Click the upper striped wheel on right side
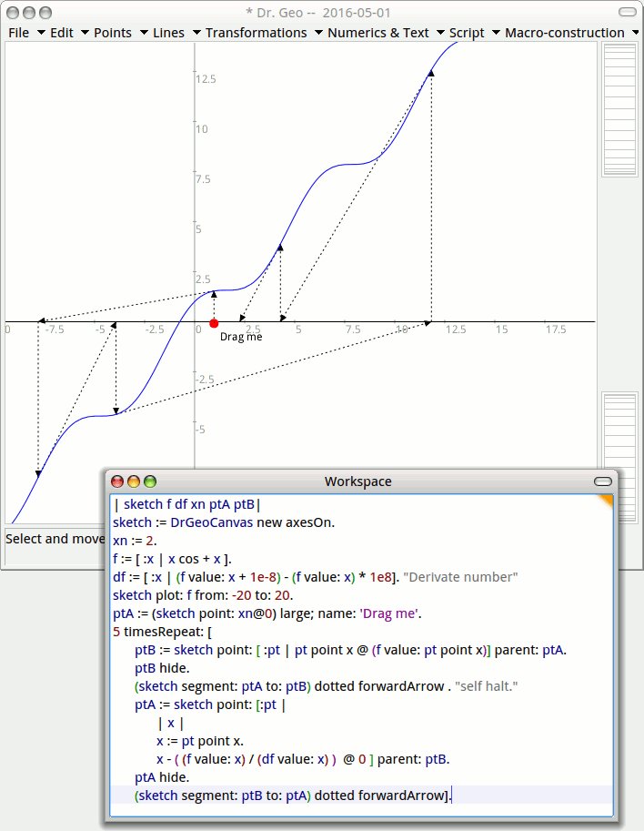 click(619, 109)
